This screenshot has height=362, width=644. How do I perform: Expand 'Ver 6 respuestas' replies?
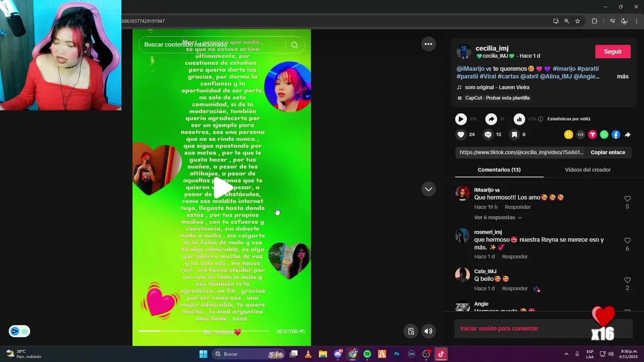tap(498, 218)
